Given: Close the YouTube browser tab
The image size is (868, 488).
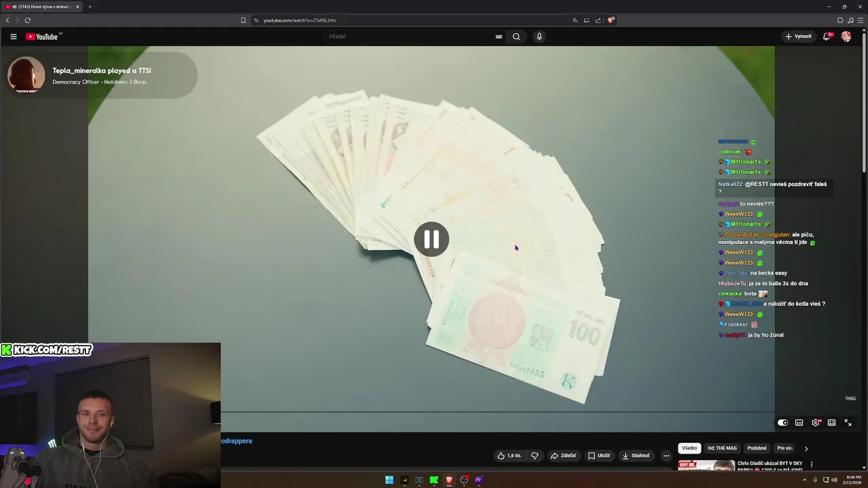Looking at the screenshot, I should click(x=77, y=7).
